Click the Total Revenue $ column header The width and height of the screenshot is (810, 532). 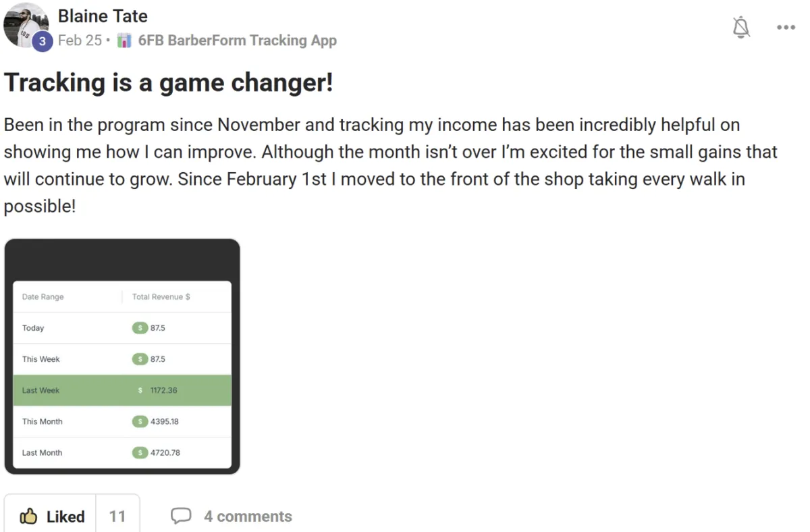pos(161,296)
